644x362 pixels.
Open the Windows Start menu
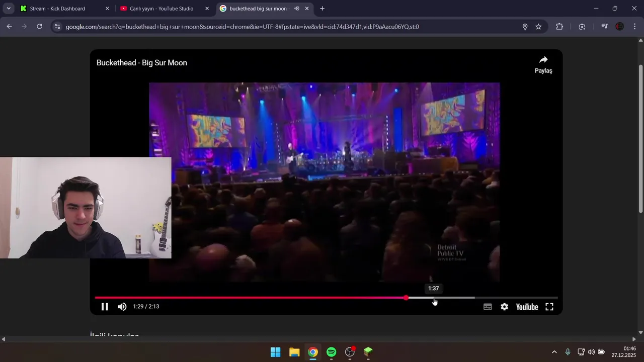click(275, 352)
